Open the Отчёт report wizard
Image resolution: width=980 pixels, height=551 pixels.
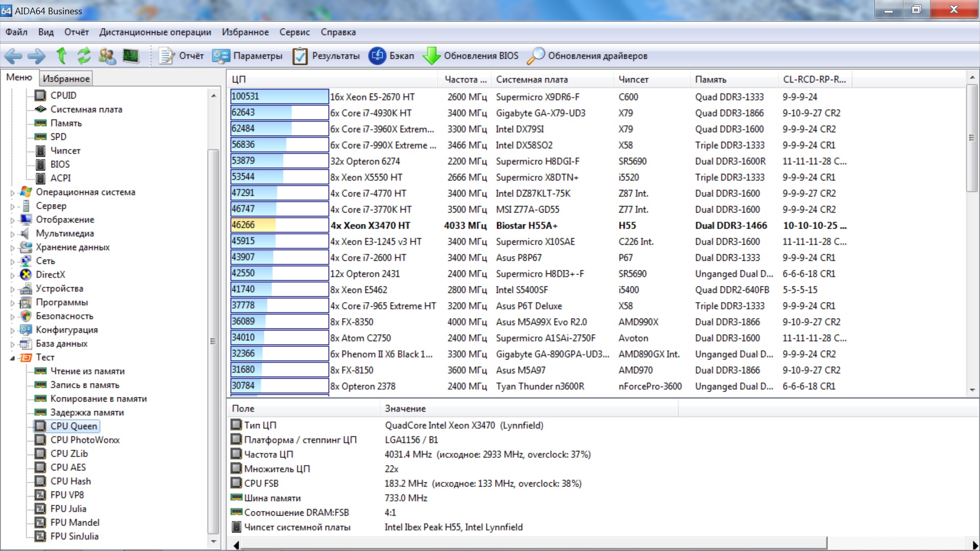click(181, 56)
